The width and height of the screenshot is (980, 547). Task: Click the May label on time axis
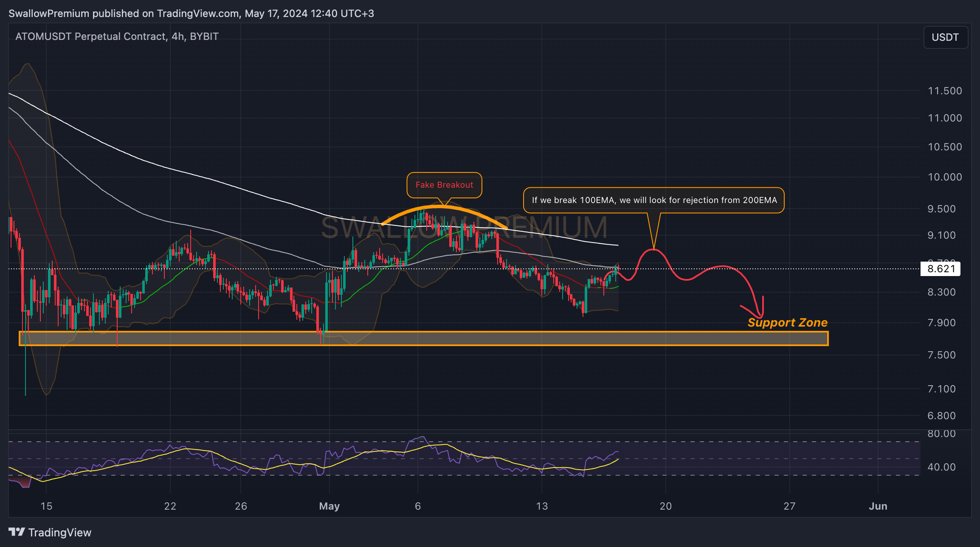tap(329, 506)
